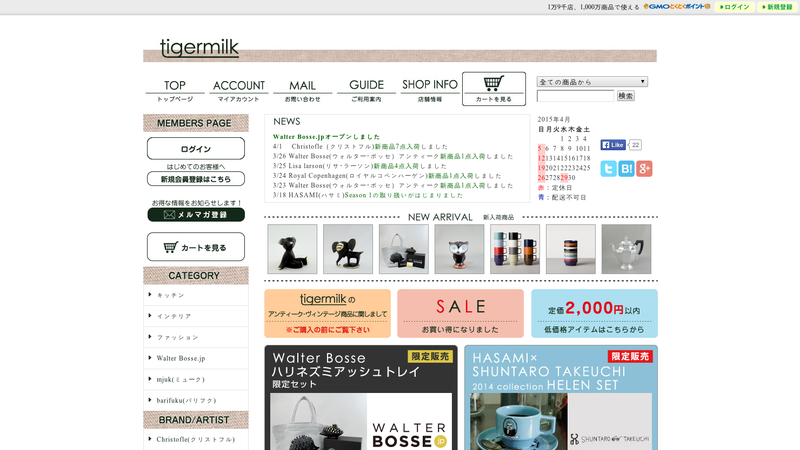Open the black bear figurine thumbnail
The image size is (800, 450).
pos(292,249)
